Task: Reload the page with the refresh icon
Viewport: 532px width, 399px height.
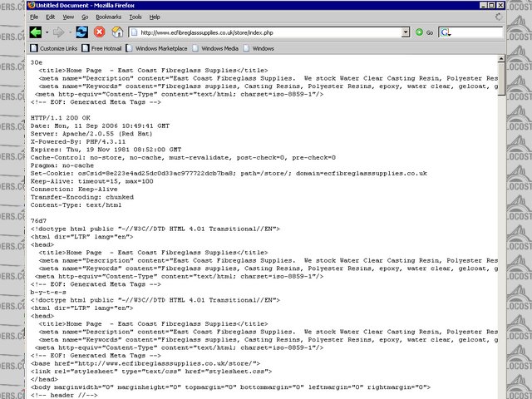Action: [81, 32]
